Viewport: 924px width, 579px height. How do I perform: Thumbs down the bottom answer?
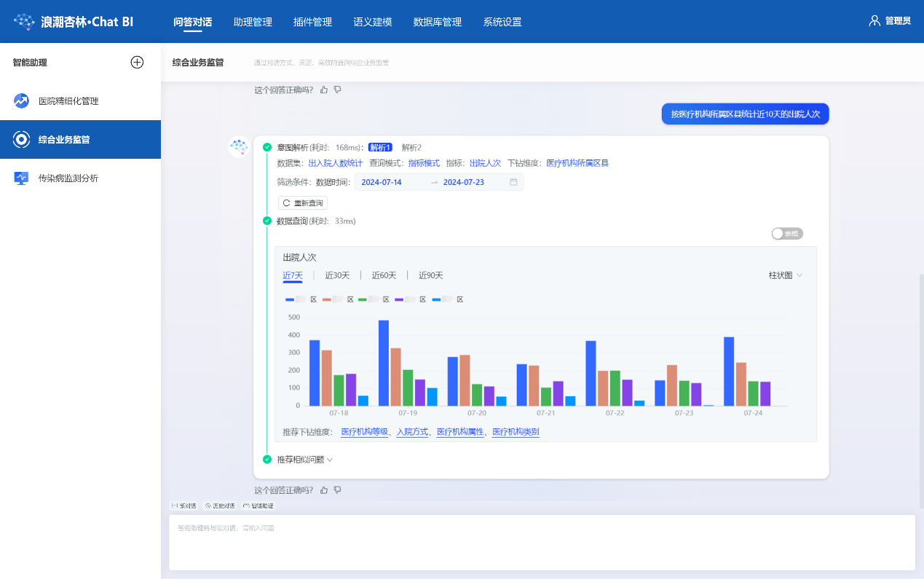tap(337, 490)
